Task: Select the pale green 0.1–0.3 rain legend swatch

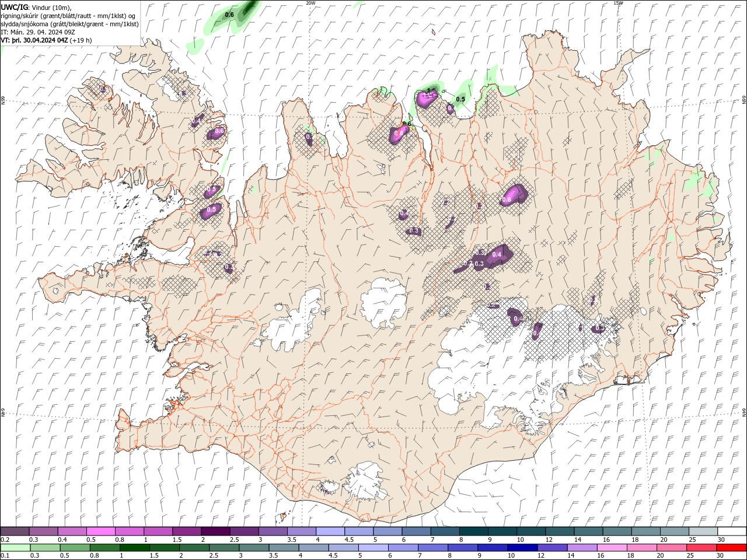Action: click(x=15, y=548)
